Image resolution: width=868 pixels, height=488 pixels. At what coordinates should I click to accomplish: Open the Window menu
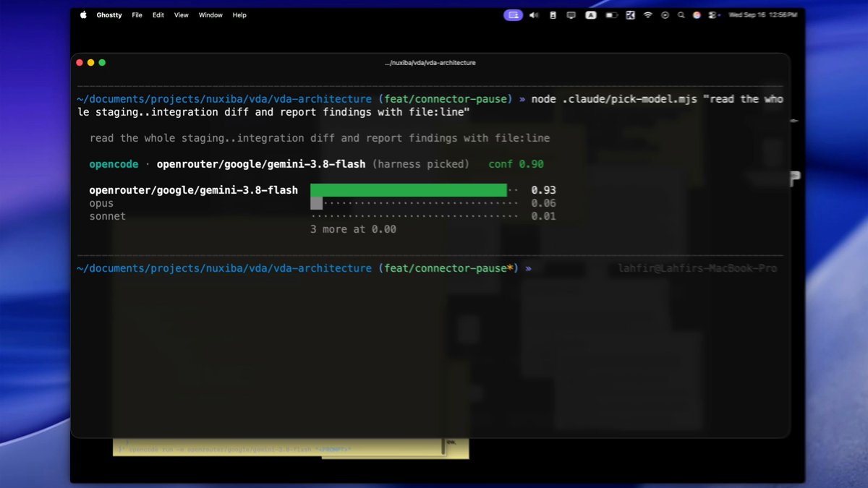click(210, 15)
